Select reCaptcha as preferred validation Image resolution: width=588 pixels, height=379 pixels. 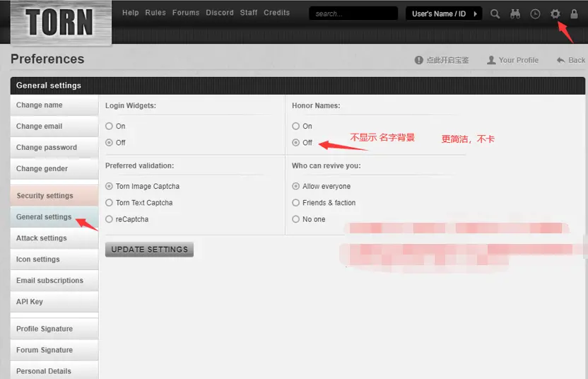point(109,219)
